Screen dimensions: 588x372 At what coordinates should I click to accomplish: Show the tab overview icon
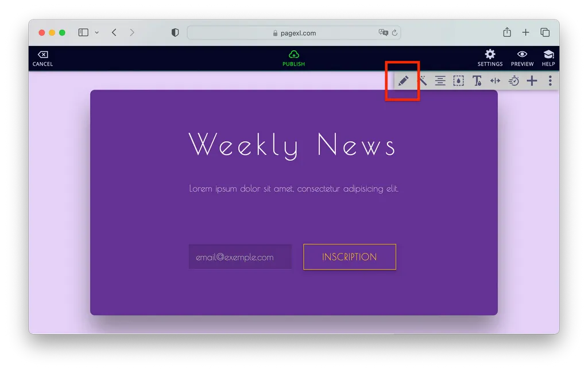tap(545, 33)
